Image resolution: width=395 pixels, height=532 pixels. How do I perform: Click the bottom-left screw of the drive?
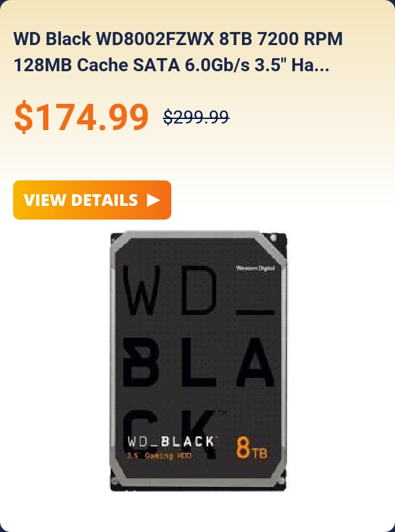tap(116, 481)
